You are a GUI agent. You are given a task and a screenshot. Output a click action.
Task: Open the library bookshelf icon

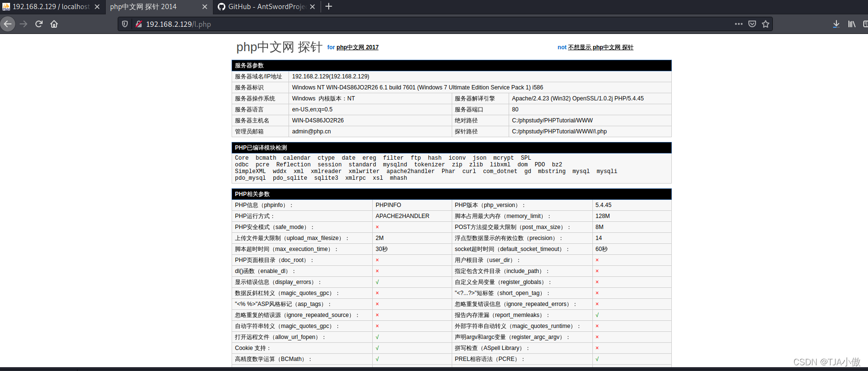852,24
